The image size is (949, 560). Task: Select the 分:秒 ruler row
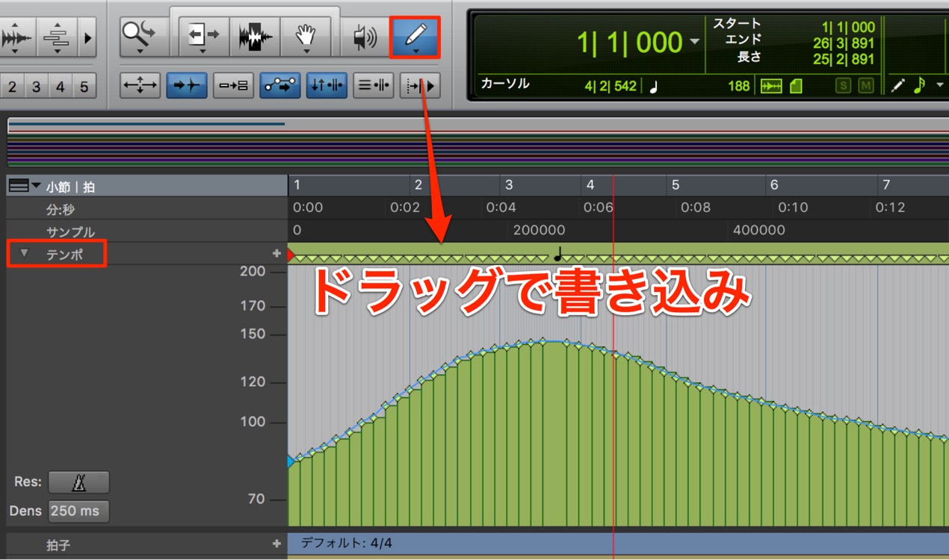click(x=61, y=210)
